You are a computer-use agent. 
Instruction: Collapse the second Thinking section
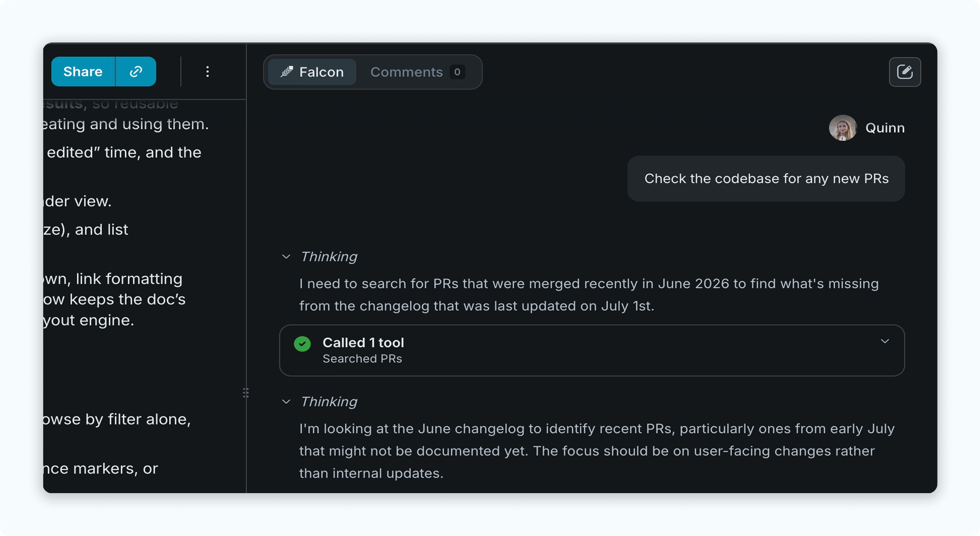click(286, 402)
